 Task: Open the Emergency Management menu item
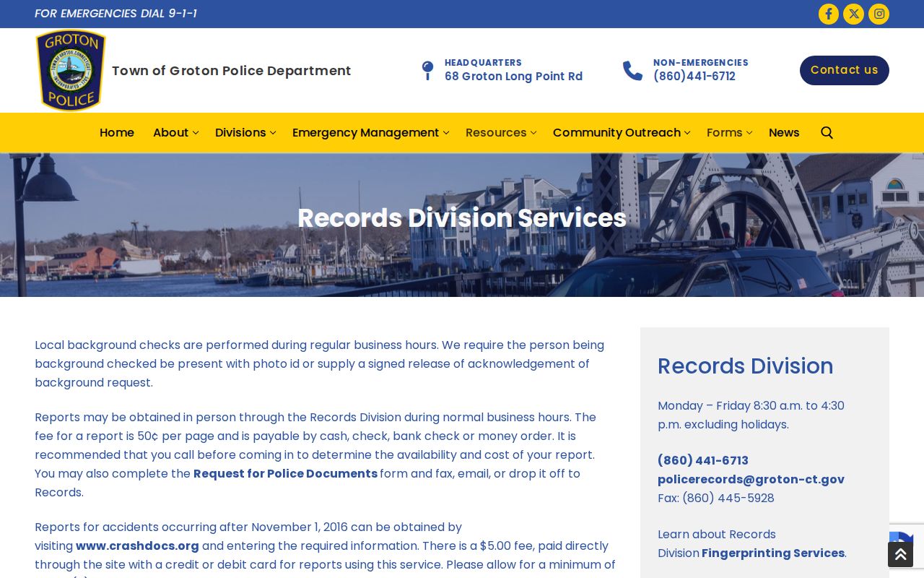[x=365, y=132]
